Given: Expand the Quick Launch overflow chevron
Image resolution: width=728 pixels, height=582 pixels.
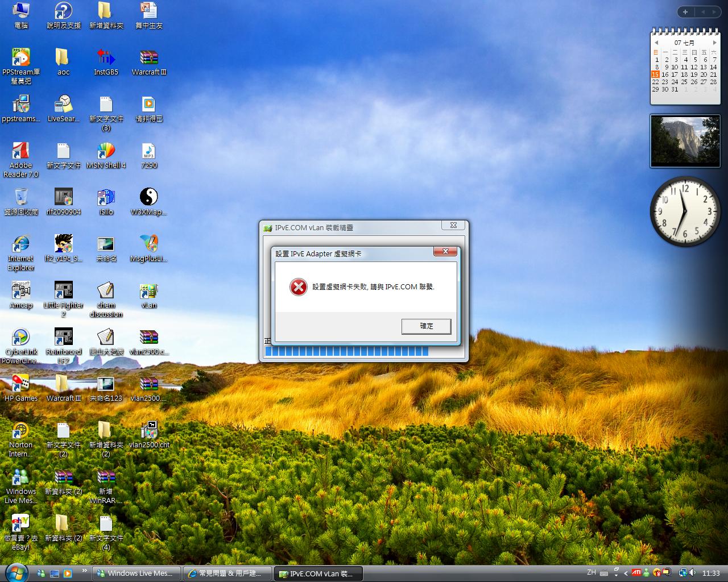Looking at the screenshot, I should 85,571.
